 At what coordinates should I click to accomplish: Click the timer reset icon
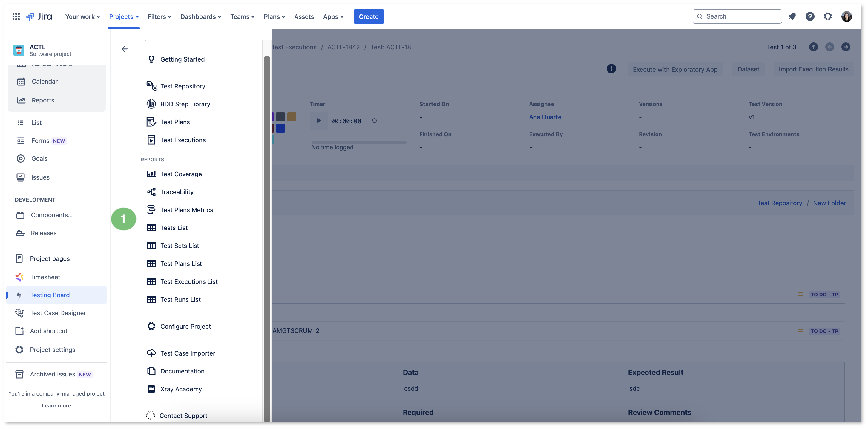(374, 121)
